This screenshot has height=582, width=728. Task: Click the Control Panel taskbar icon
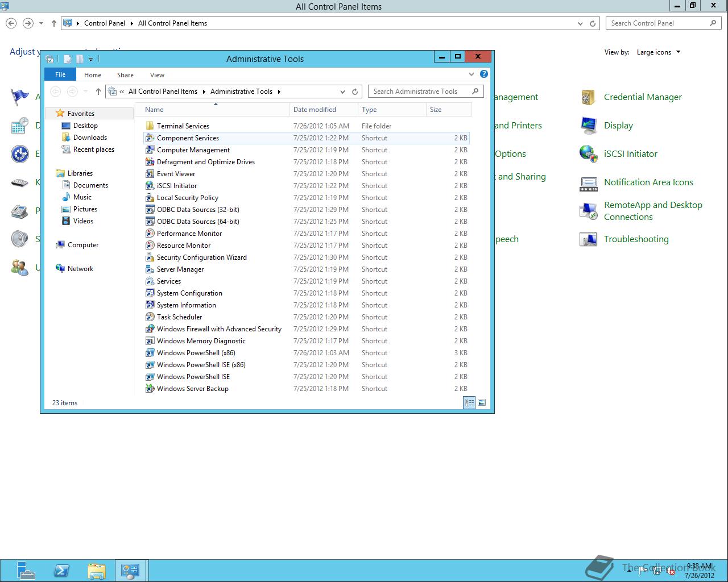coord(130,571)
